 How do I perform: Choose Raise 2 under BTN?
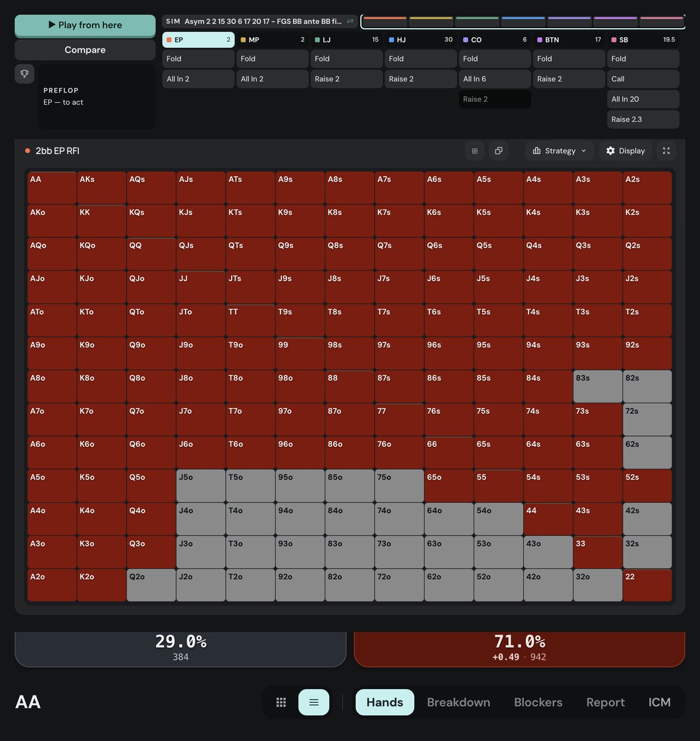coord(569,79)
